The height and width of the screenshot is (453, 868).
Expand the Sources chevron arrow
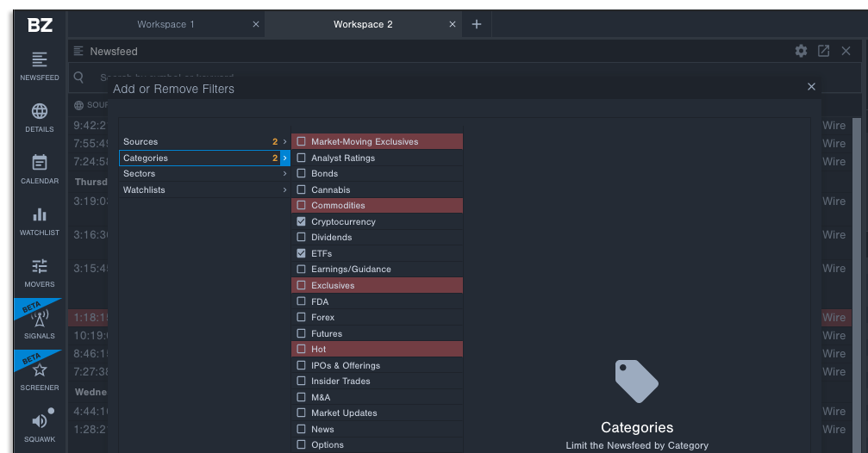[284, 141]
